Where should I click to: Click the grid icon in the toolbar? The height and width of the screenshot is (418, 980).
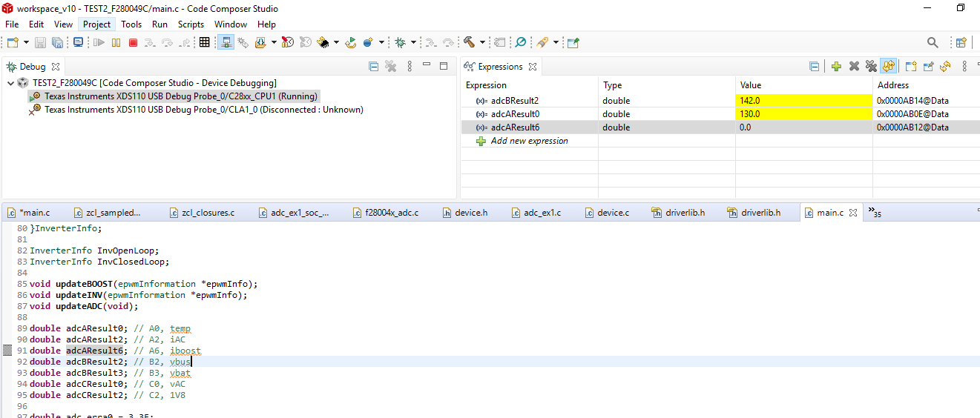204,42
